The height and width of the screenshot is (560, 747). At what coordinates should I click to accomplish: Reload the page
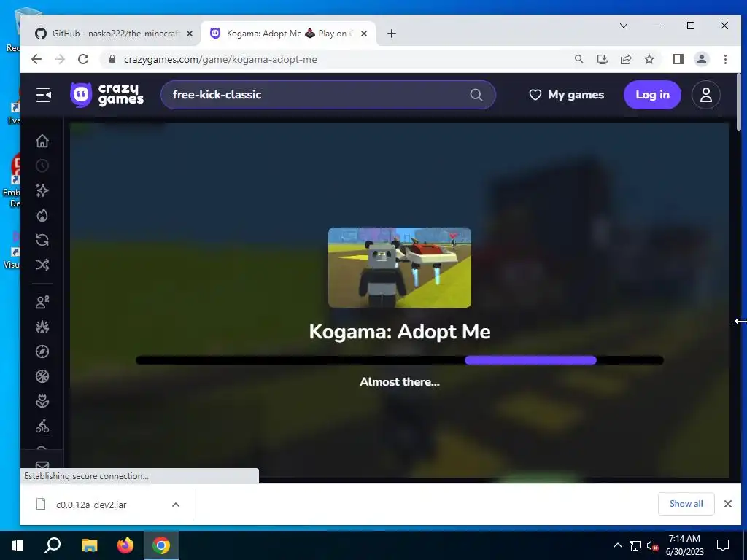83,59
